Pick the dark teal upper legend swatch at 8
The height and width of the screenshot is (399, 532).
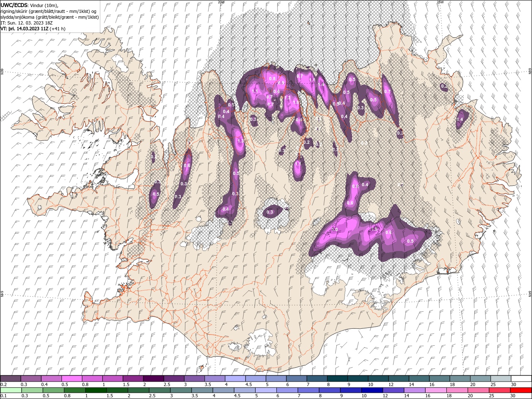click(337, 379)
